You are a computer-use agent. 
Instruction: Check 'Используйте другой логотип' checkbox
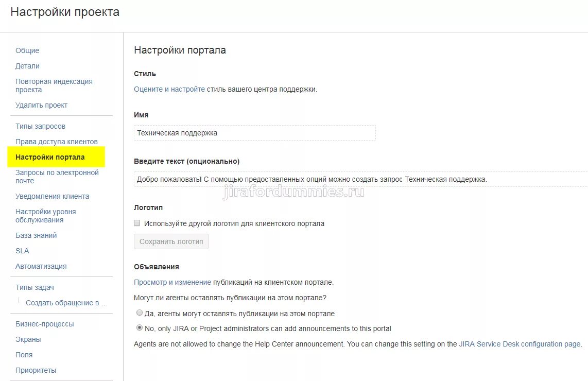pos(137,223)
